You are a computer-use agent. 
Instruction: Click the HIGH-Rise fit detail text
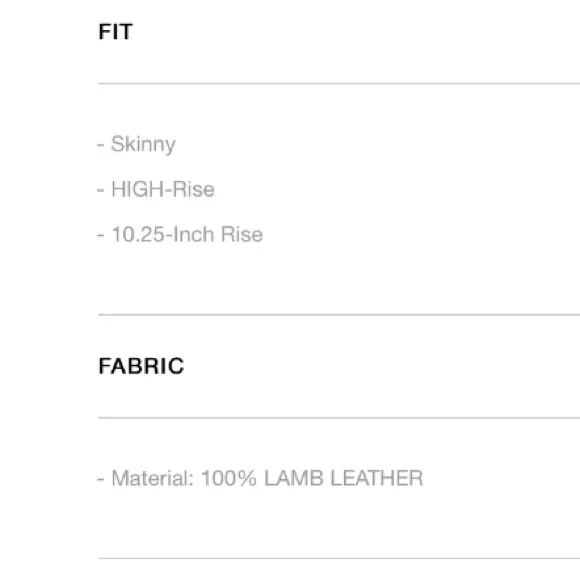(163, 189)
